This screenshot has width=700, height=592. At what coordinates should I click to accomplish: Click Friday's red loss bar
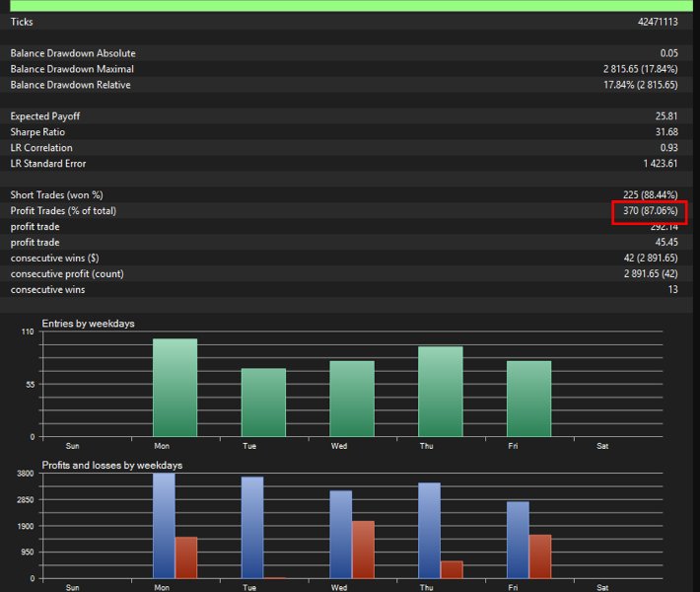click(540, 556)
